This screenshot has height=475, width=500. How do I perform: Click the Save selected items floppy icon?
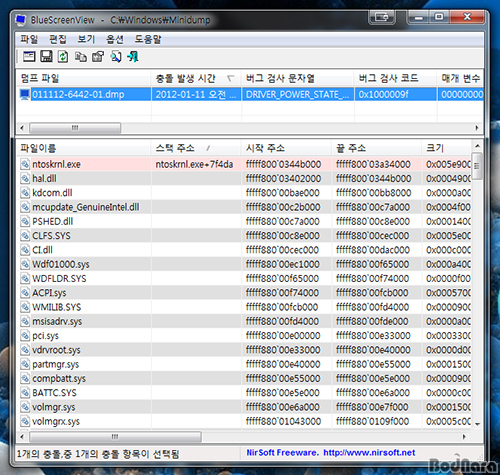coord(46,56)
